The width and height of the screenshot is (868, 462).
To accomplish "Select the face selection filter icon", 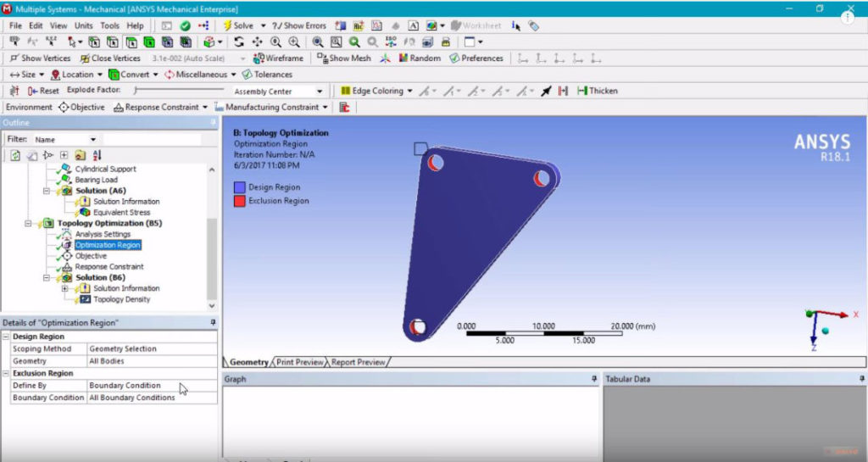I will (131, 42).
